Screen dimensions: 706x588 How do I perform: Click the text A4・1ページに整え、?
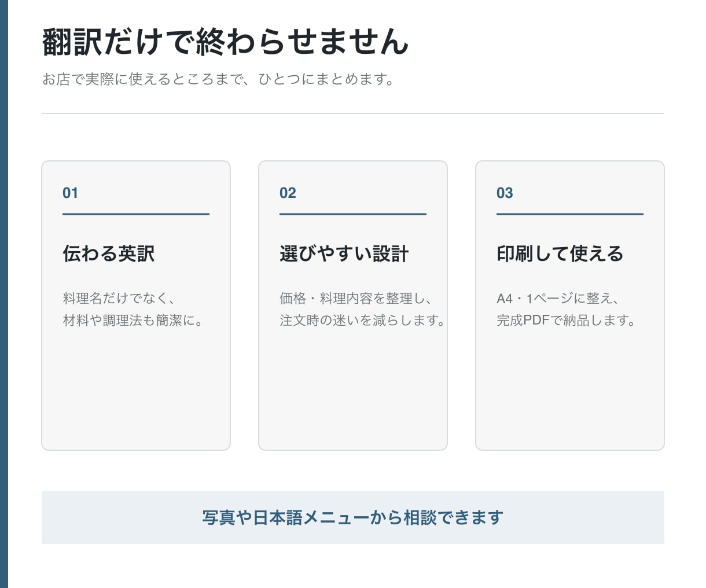(558, 298)
